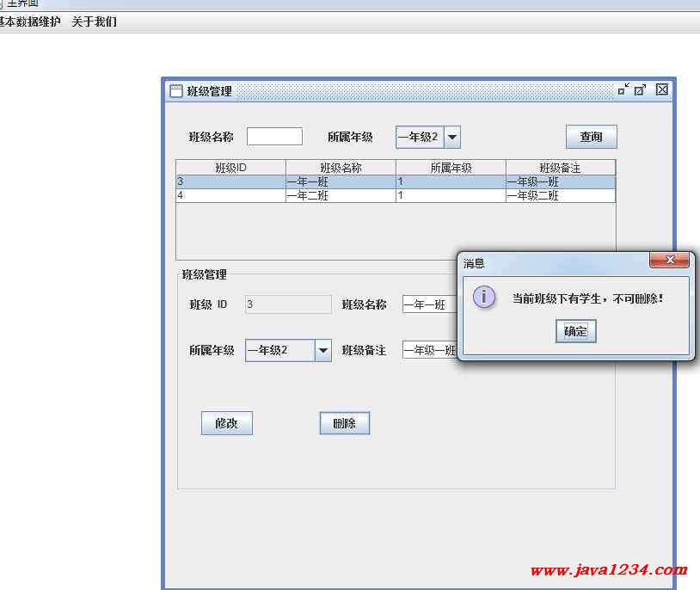
Task: Click the 删除 button
Action: coord(344,423)
